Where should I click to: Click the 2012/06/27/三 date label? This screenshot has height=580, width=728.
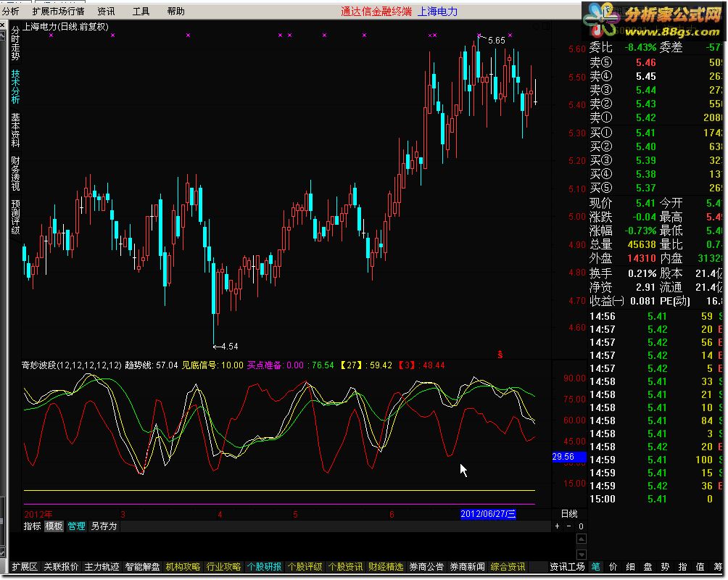pyautogui.click(x=488, y=514)
